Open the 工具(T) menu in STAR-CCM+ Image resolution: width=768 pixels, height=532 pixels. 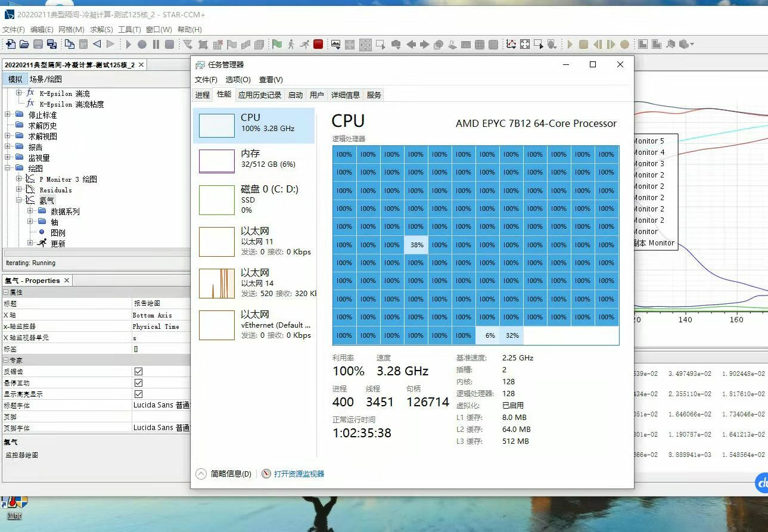tap(129, 29)
